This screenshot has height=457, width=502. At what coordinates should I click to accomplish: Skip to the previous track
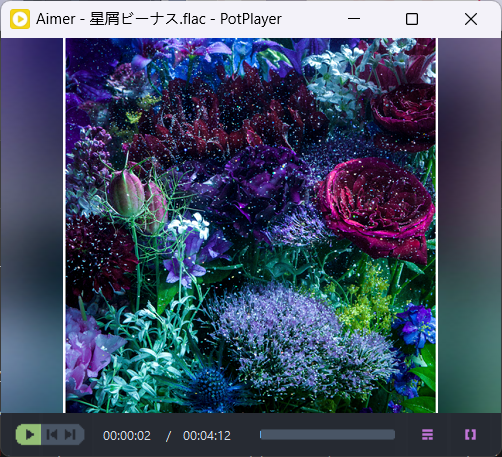(52, 434)
